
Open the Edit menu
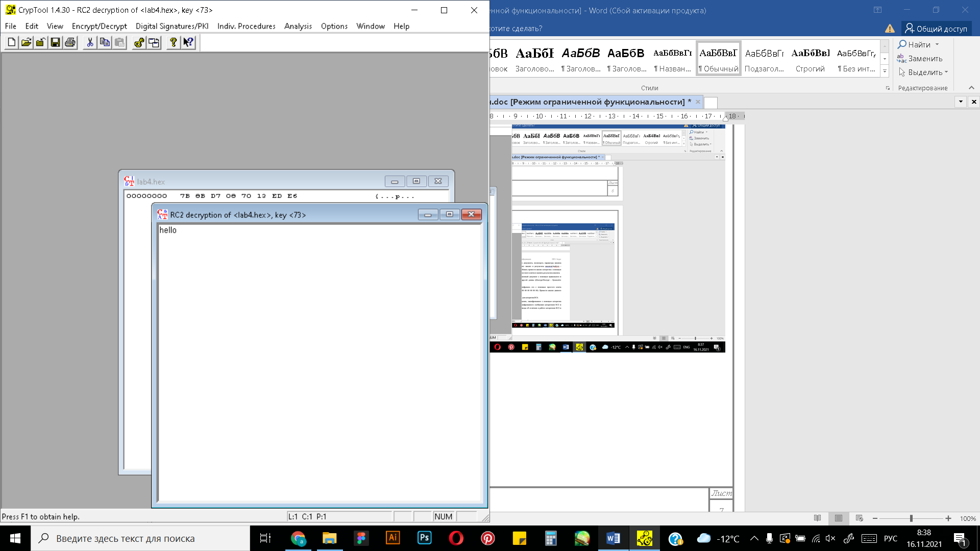[32, 26]
